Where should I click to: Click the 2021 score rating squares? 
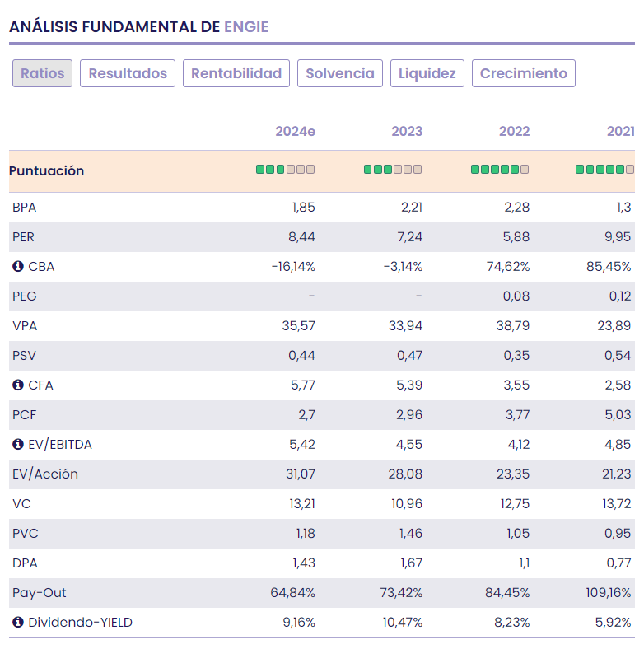coord(604,170)
